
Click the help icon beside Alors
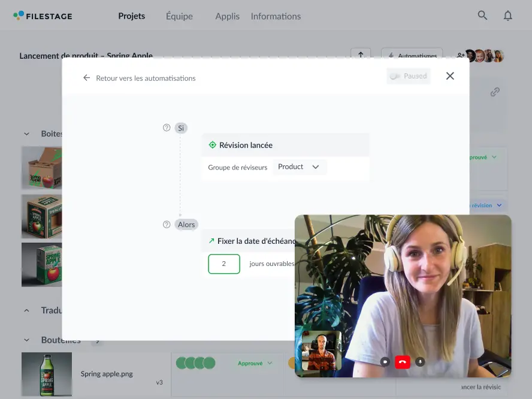(x=167, y=225)
